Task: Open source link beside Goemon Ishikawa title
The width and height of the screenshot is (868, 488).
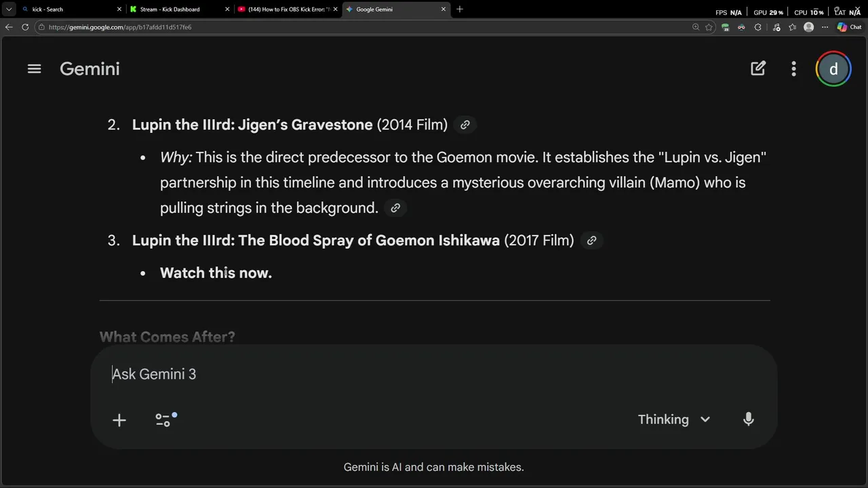Action: [591, 241]
